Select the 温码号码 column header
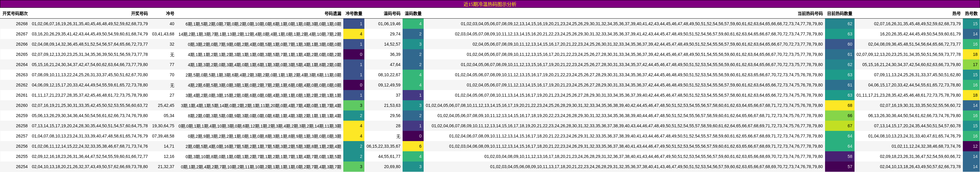 click(x=392, y=14)
